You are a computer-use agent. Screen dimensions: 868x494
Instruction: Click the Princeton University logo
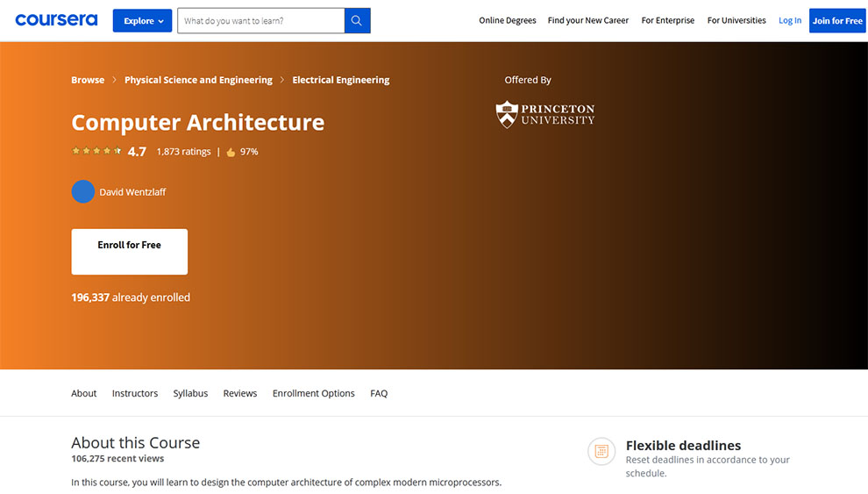(x=544, y=114)
